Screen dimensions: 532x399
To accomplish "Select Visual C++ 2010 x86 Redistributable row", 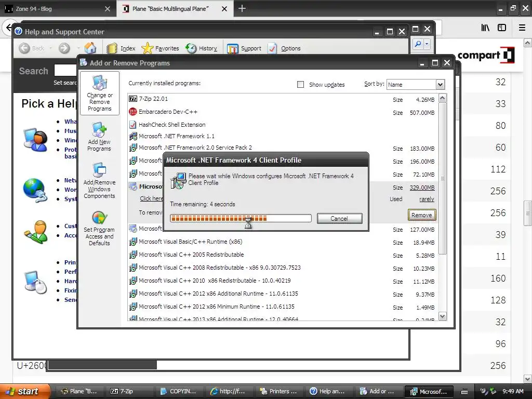I will tap(283, 281).
